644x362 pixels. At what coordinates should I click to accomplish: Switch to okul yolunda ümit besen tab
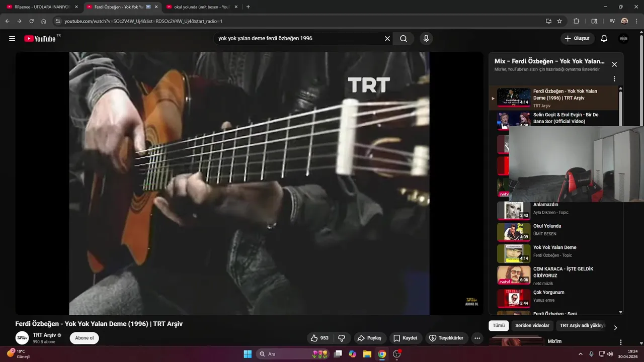(201, 7)
